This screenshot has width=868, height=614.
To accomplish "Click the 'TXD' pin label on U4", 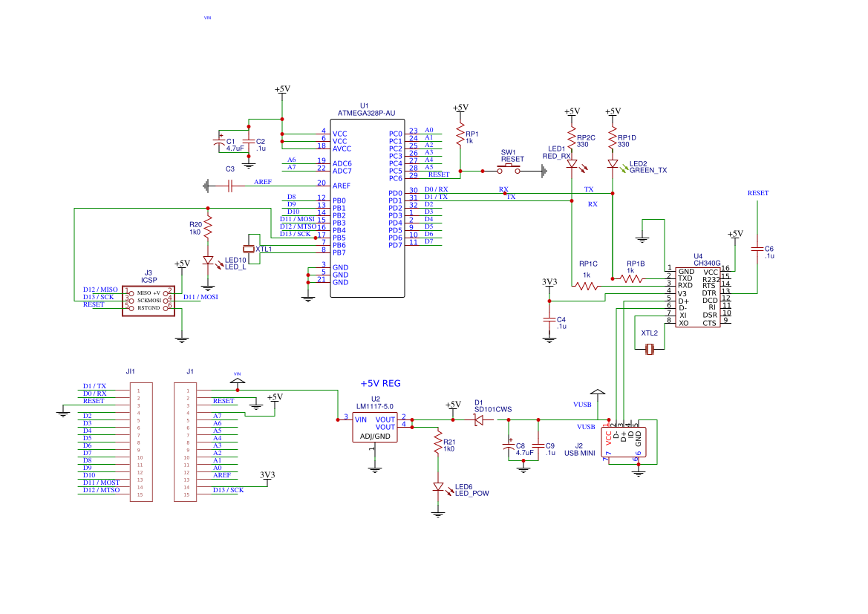I will coord(685,278).
